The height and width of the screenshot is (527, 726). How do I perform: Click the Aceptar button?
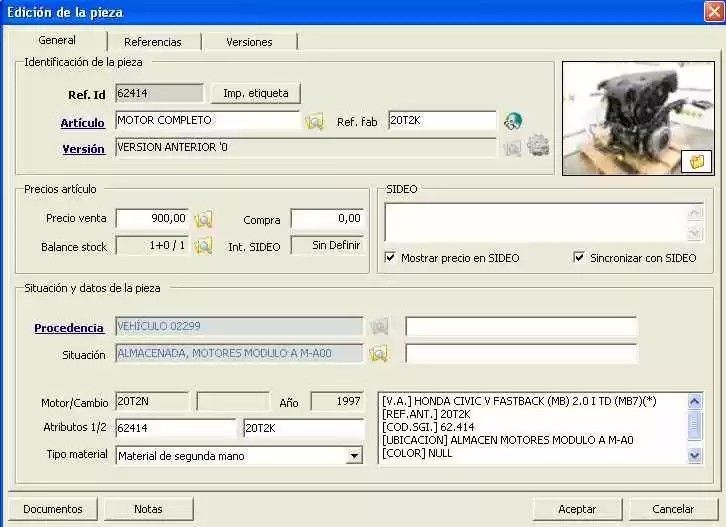(577, 509)
